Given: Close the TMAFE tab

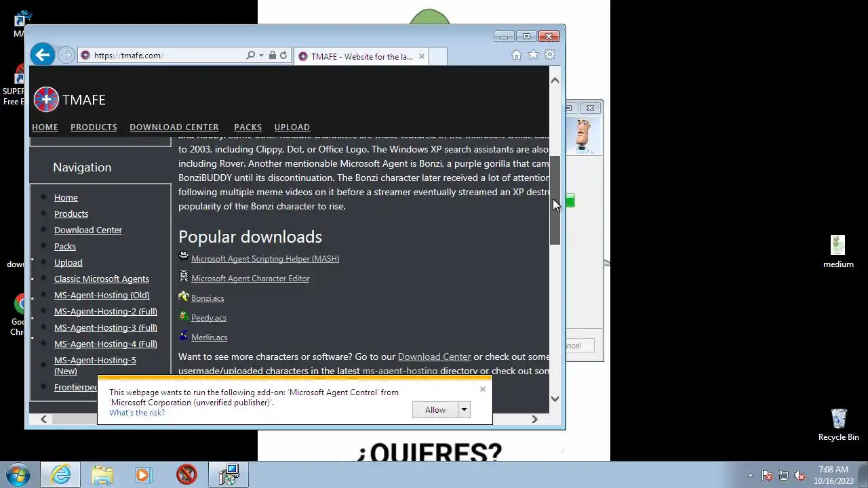Looking at the screenshot, I should [x=421, y=56].
